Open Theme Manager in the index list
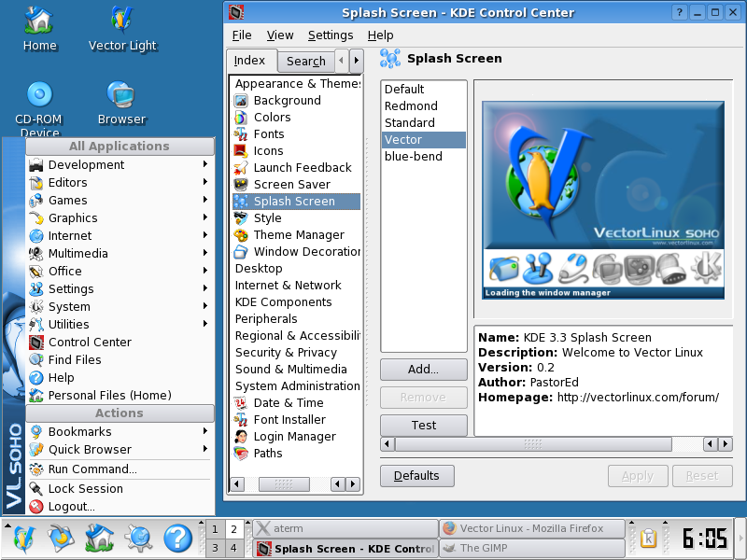 (298, 234)
